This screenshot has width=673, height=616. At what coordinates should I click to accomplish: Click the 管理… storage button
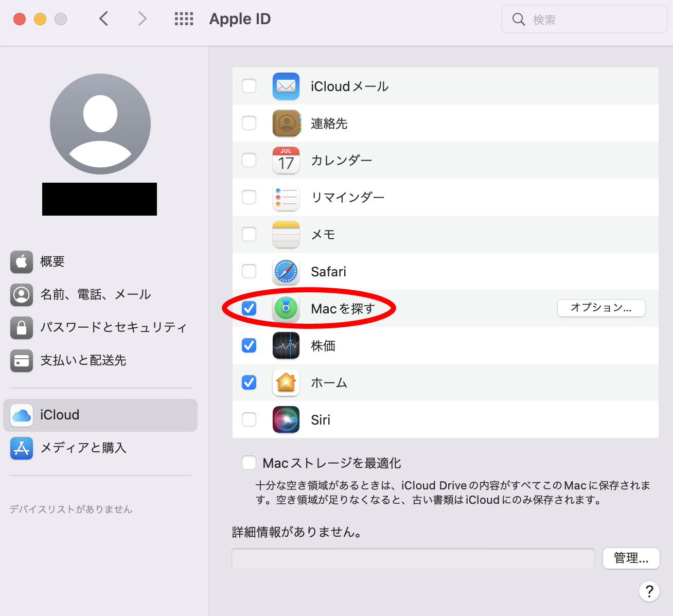coord(631,558)
